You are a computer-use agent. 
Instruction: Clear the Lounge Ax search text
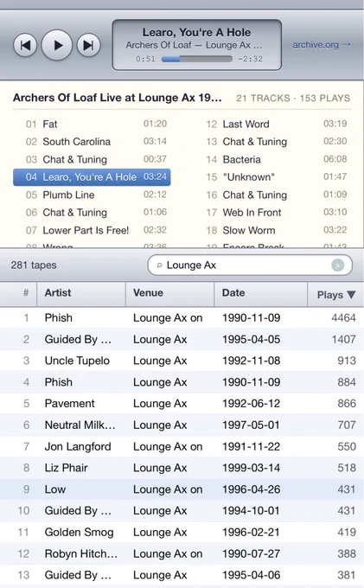coord(338,265)
